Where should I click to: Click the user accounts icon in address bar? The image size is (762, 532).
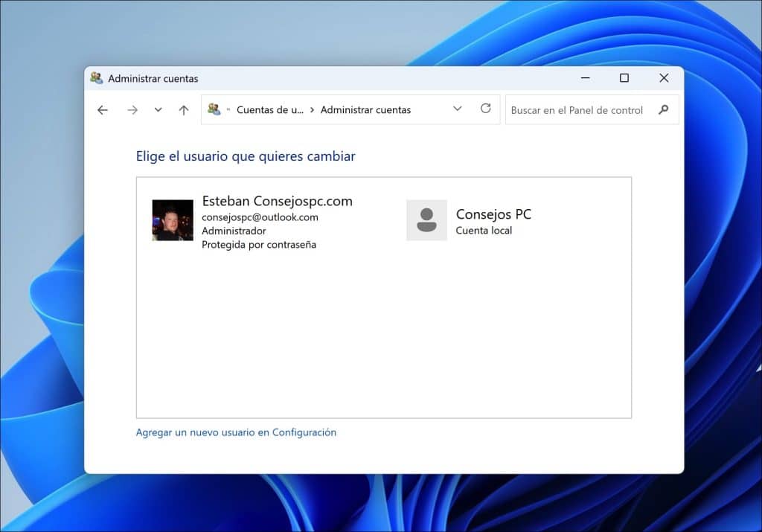[x=214, y=109]
